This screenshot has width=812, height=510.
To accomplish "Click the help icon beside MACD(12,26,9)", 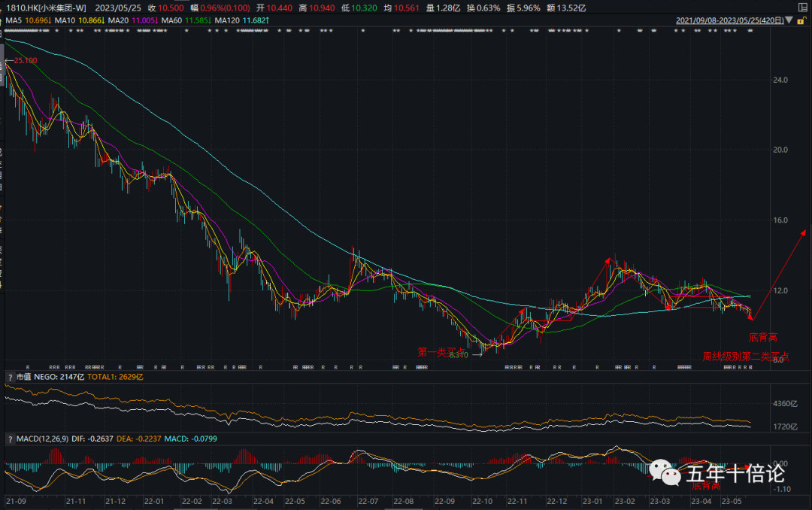I will point(9,439).
